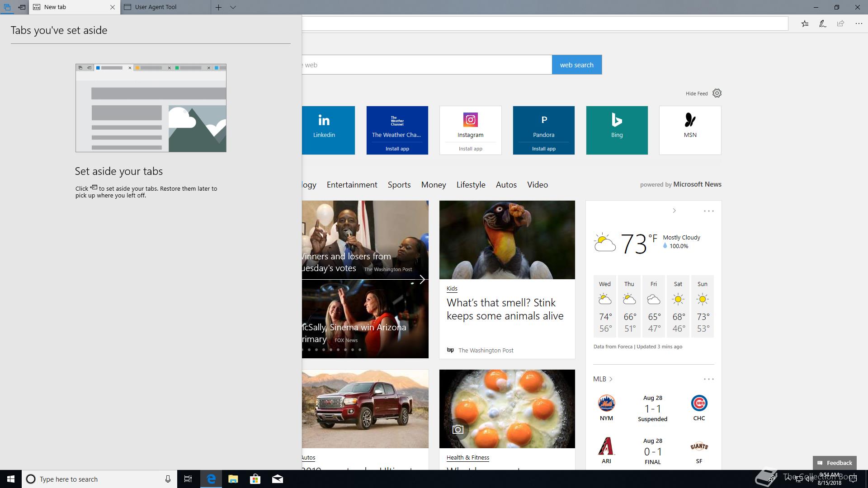Install the Pandora app
This screenshot has height=488, width=868.
click(543, 149)
